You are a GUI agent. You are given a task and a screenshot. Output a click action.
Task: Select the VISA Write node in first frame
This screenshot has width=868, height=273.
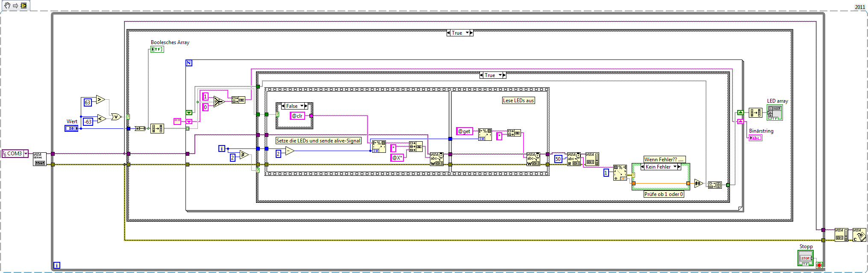point(437,159)
